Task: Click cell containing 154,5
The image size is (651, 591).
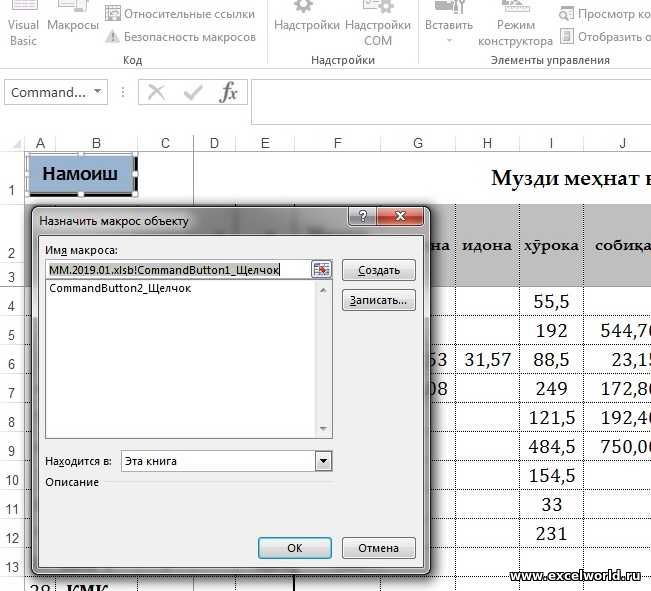Action: point(551,476)
